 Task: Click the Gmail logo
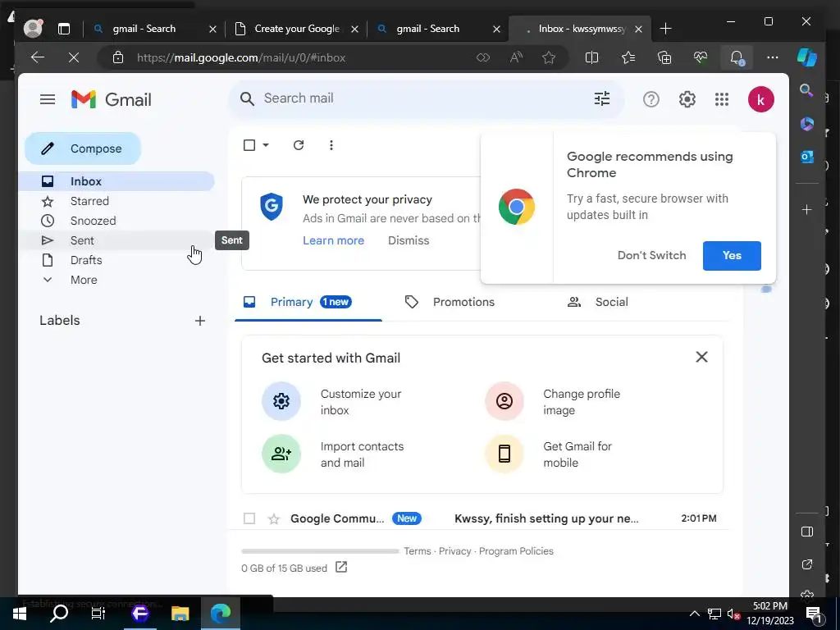pyautogui.click(x=112, y=99)
